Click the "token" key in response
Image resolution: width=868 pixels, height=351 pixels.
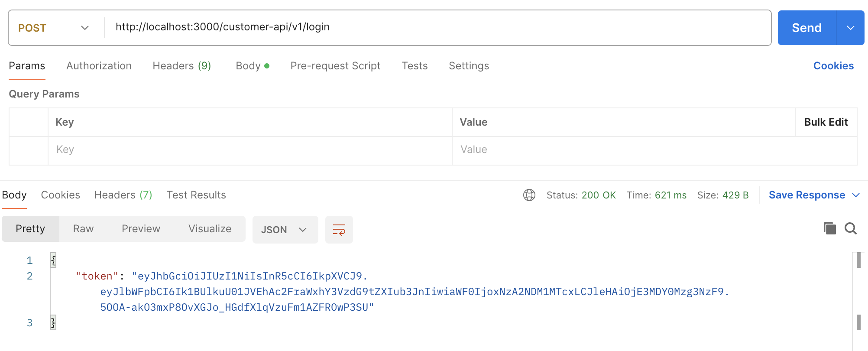[97, 276]
